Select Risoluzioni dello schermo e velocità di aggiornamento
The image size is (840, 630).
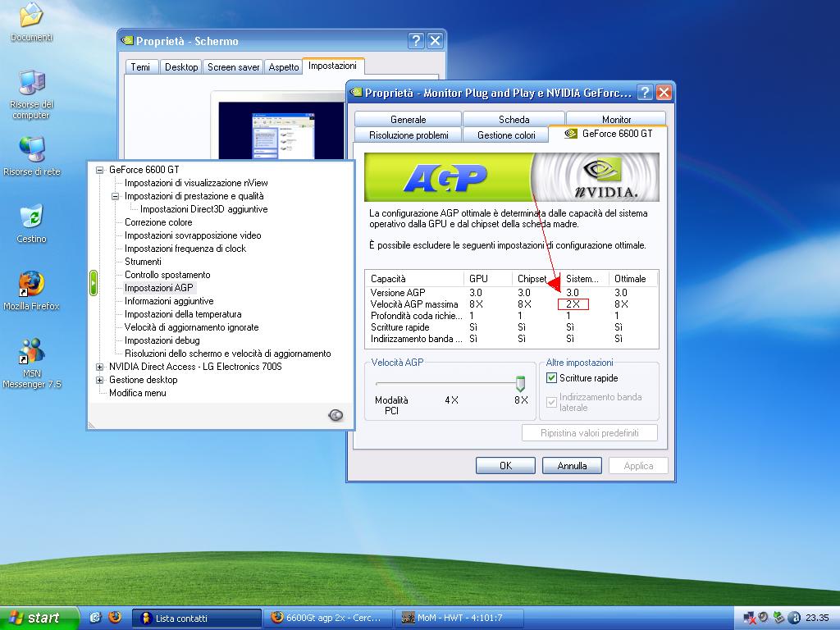click(228, 354)
